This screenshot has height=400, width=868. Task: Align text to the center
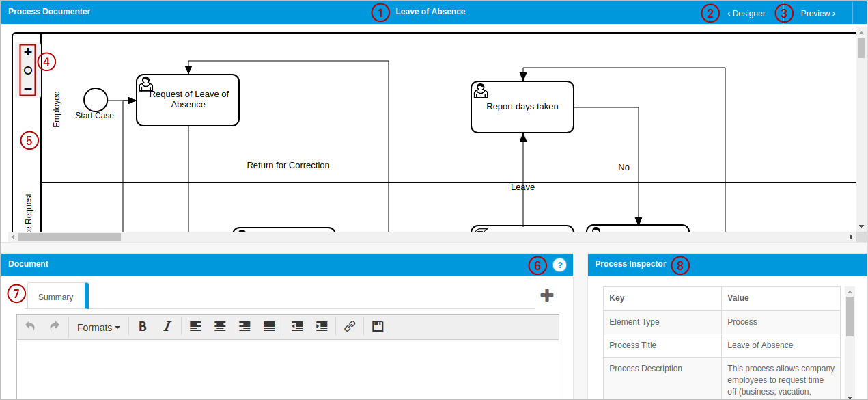pyautogui.click(x=220, y=327)
